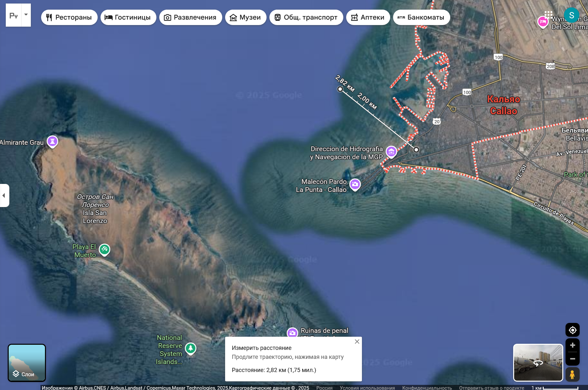The width and height of the screenshot is (588, 390).
Task: Click the Расстояние: 2,82 км readout
Action: click(x=274, y=370)
